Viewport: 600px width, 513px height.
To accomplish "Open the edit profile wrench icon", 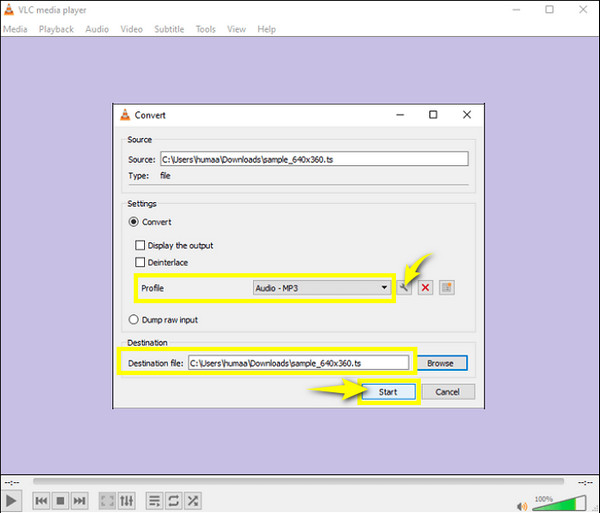I will 404,288.
